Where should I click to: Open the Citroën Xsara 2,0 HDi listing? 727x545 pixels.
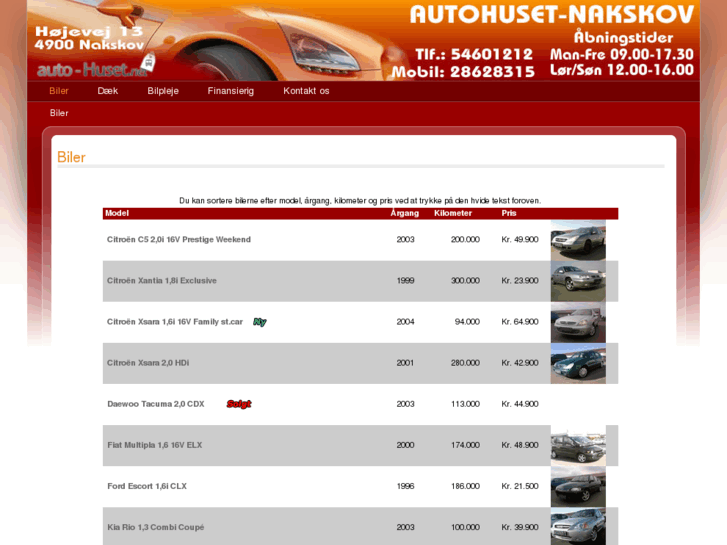(x=148, y=363)
